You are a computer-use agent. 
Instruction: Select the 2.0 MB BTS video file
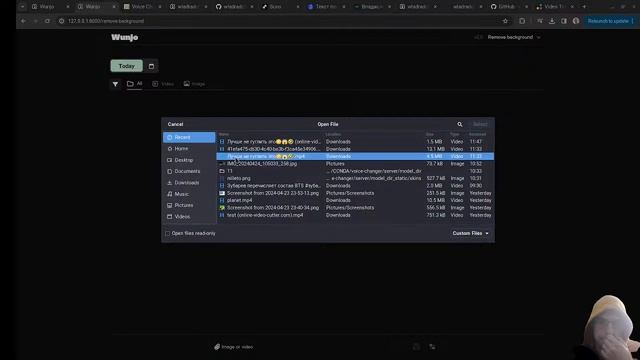355,186
